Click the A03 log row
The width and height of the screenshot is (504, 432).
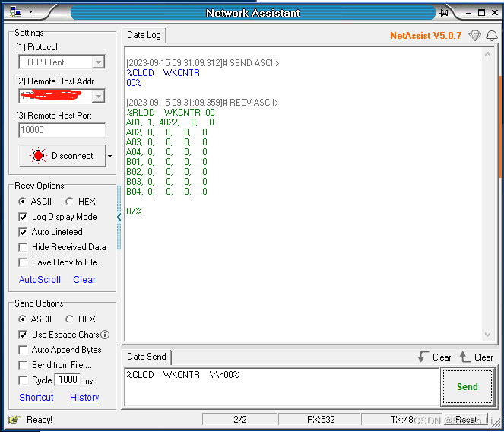166,142
